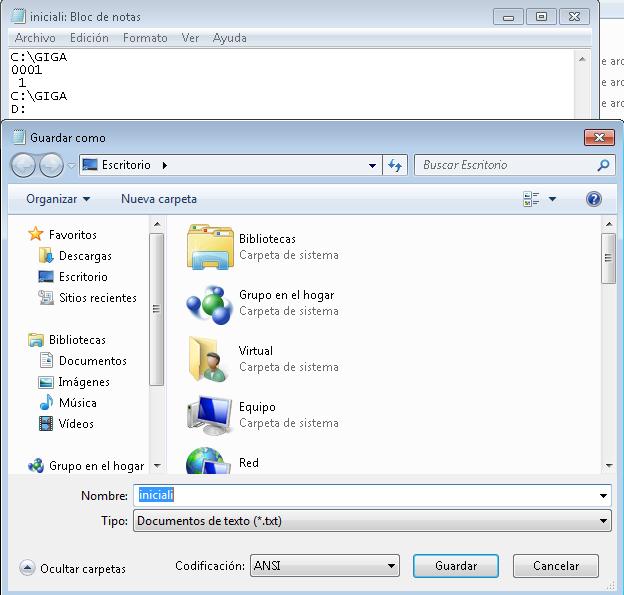Open Imágenes library in sidebar
The image size is (624, 595).
(x=84, y=382)
